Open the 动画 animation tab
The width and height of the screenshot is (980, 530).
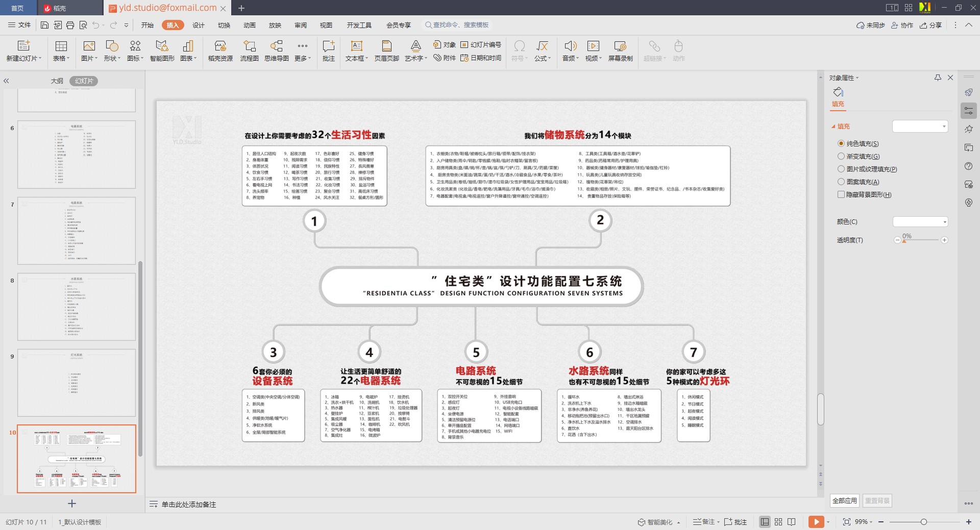coord(249,25)
